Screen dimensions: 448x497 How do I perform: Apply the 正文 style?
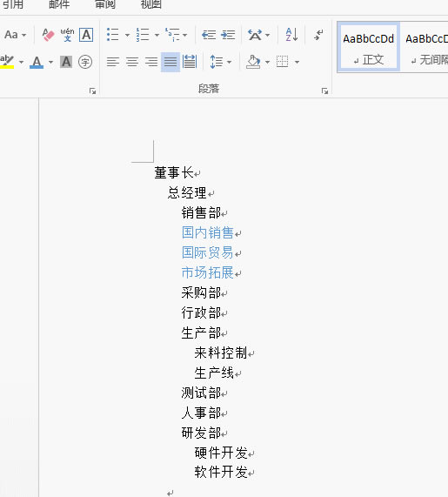(368, 47)
